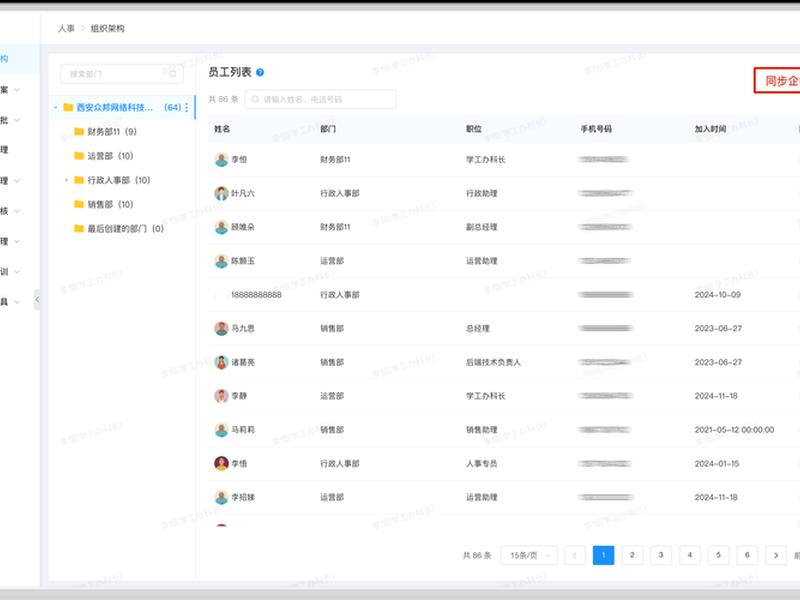The height and width of the screenshot is (600, 800).
Task: Click the avatar of 马莉莉
Action: tap(221, 430)
